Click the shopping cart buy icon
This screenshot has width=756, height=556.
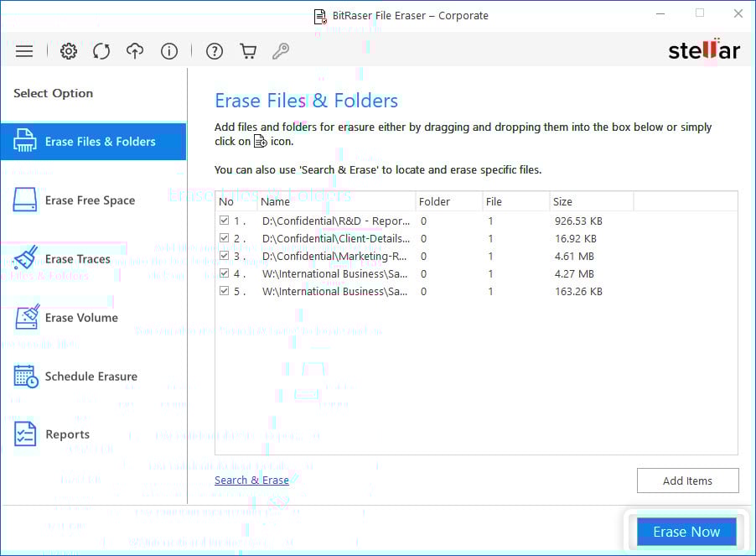248,51
